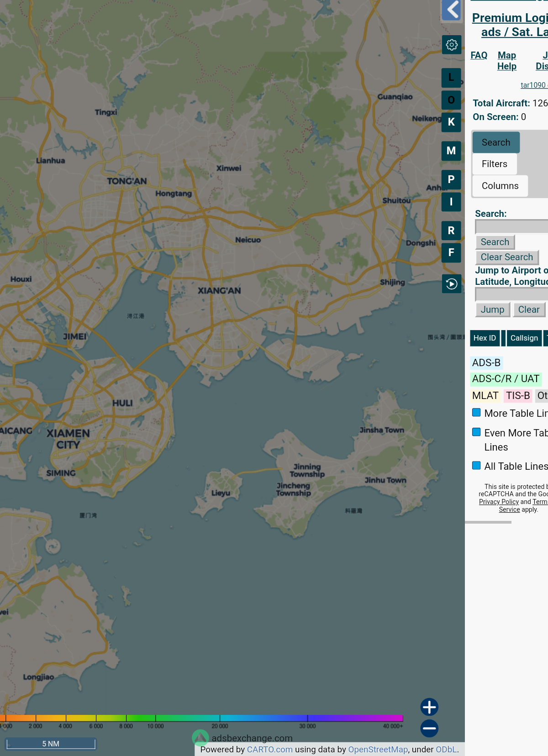Open the Privacy Policy link
548x756 pixels.
coord(499,502)
